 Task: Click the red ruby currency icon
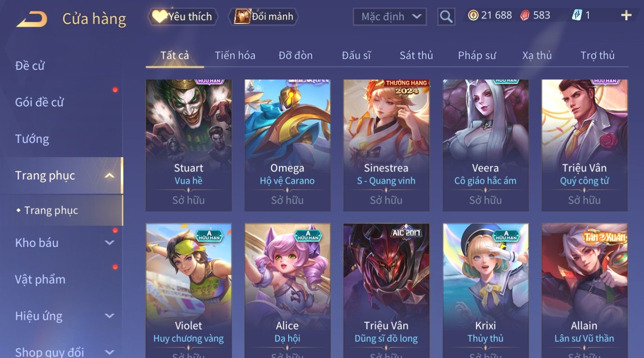[525, 16]
